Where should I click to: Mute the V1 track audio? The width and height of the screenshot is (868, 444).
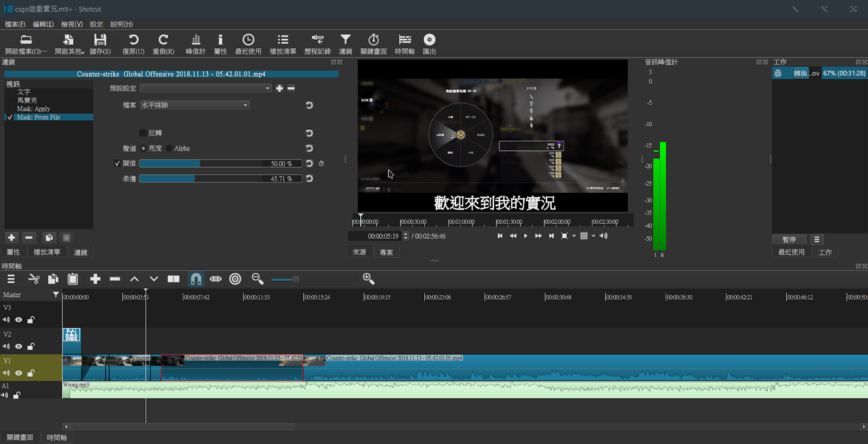coord(6,373)
